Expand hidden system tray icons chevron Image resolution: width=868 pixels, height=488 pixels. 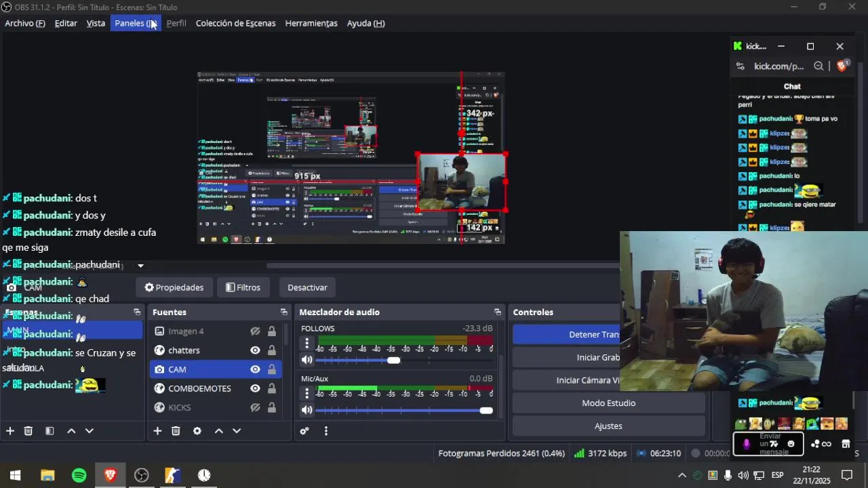click(x=682, y=475)
